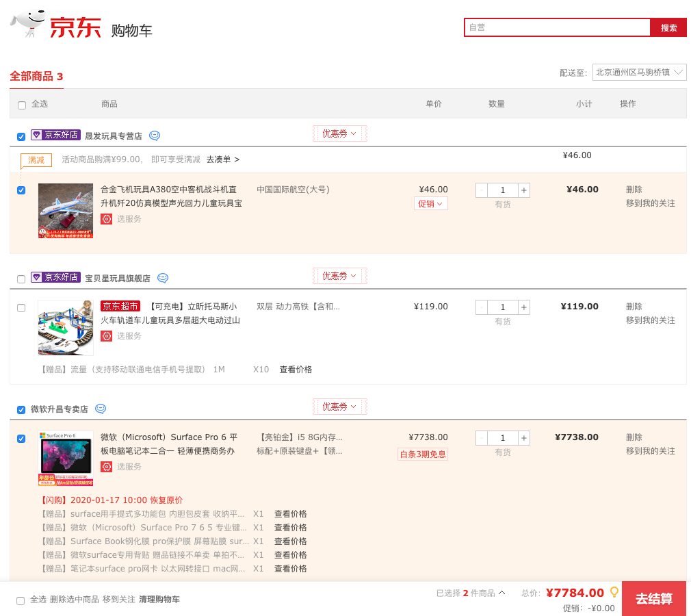Increase quantity of Surface Pro 6
This screenshot has width=691, height=616.
coord(524,438)
